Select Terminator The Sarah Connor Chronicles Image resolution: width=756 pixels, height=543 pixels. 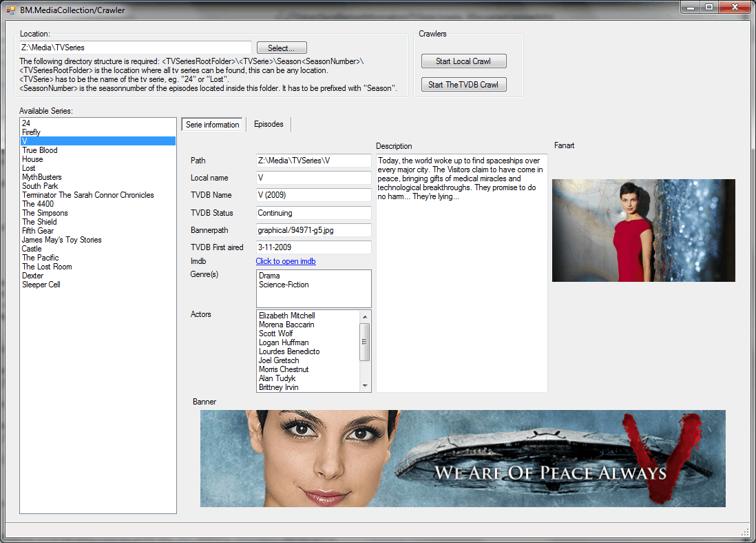98,195
